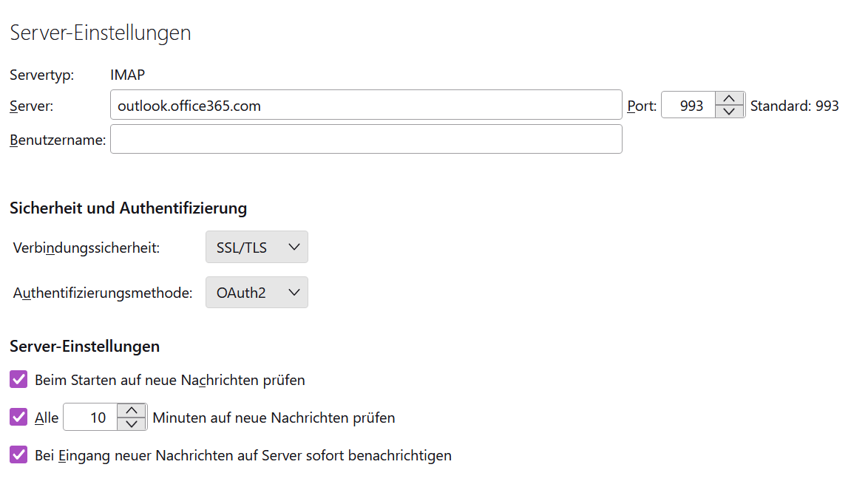Click the 'Sicherheit und Authentifizierung' section heading
Image resolution: width=868 pixels, height=487 pixels.
[x=128, y=208]
